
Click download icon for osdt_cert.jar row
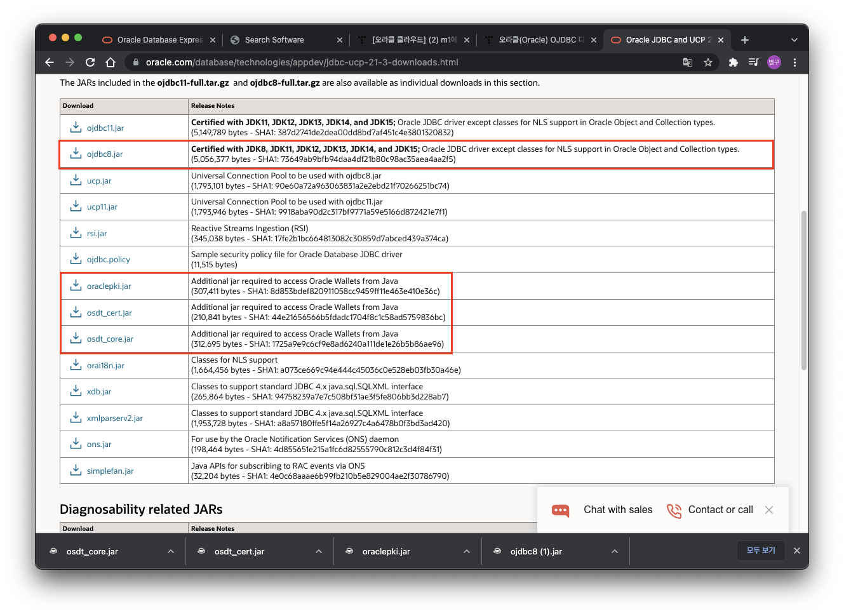(x=76, y=312)
